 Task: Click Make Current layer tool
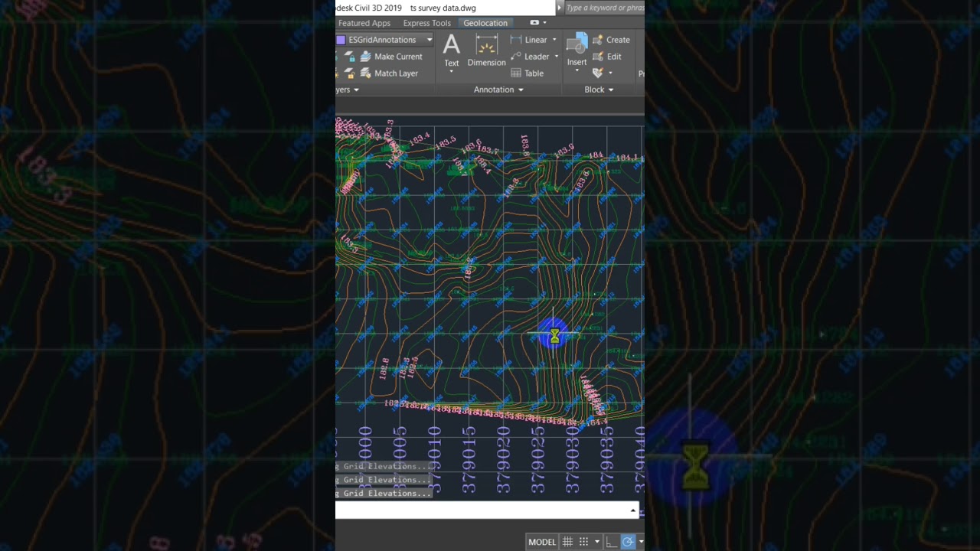coord(391,57)
